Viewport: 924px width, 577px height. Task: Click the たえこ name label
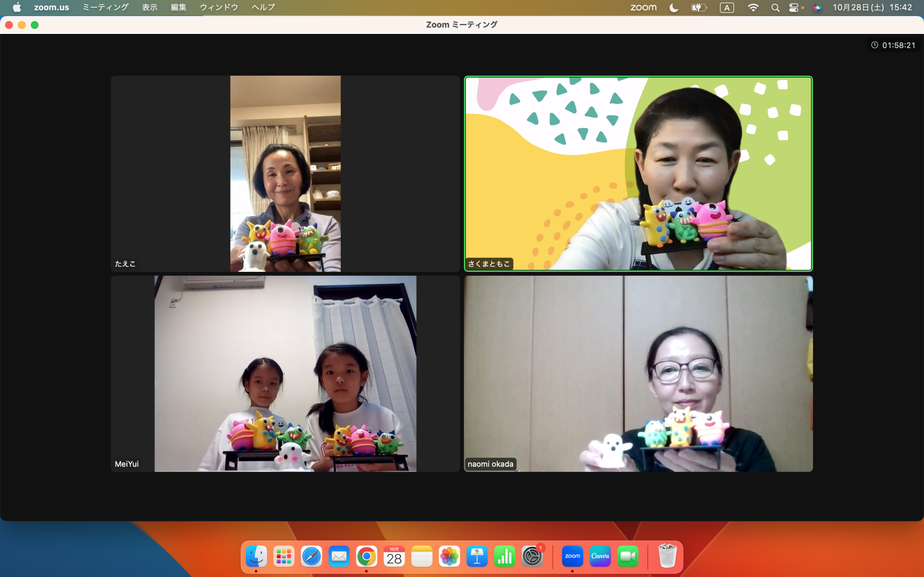tap(125, 264)
